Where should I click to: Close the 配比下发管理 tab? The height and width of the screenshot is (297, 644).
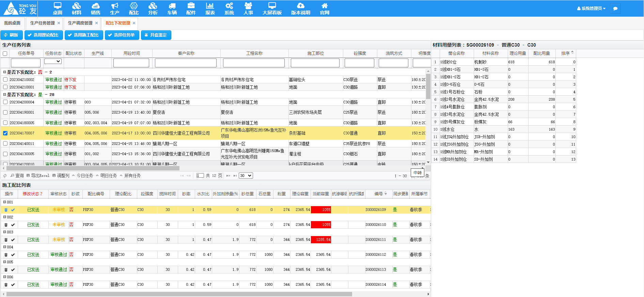(x=134, y=23)
